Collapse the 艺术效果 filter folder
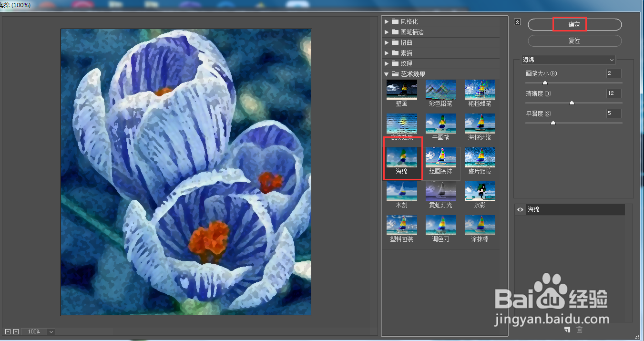 (387, 74)
